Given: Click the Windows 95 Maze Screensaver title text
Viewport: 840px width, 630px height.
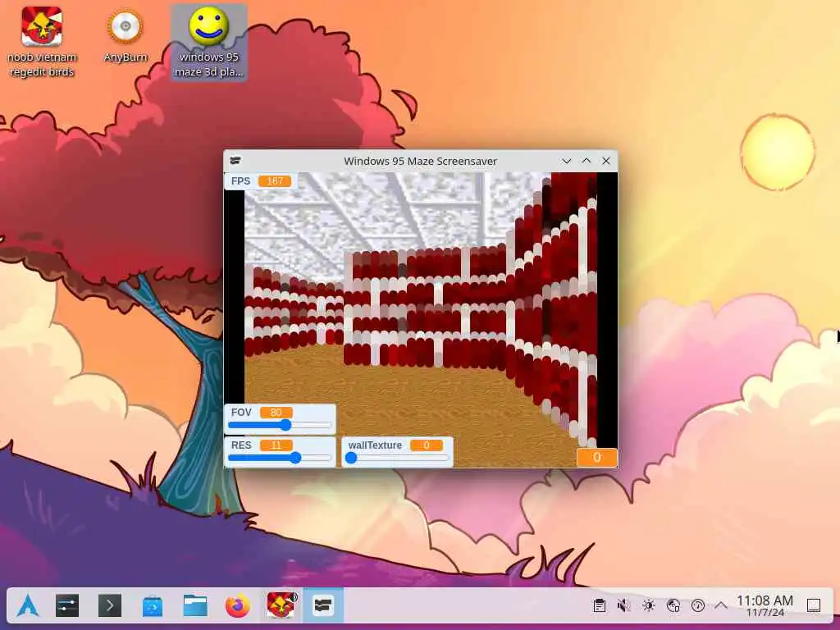Looking at the screenshot, I should point(421,161).
